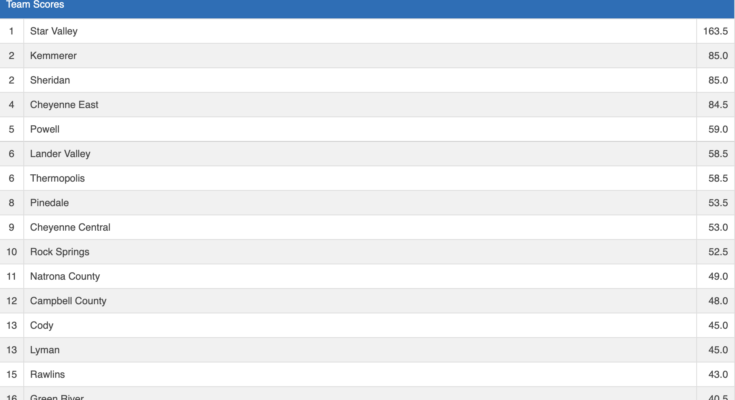
Task: Click the Team Scores table header
Action: pos(36,6)
